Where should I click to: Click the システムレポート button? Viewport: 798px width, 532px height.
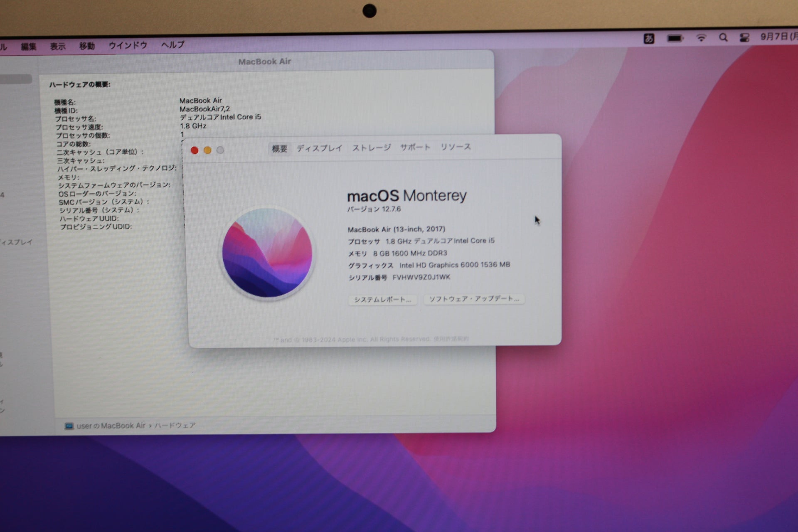[x=382, y=300]
